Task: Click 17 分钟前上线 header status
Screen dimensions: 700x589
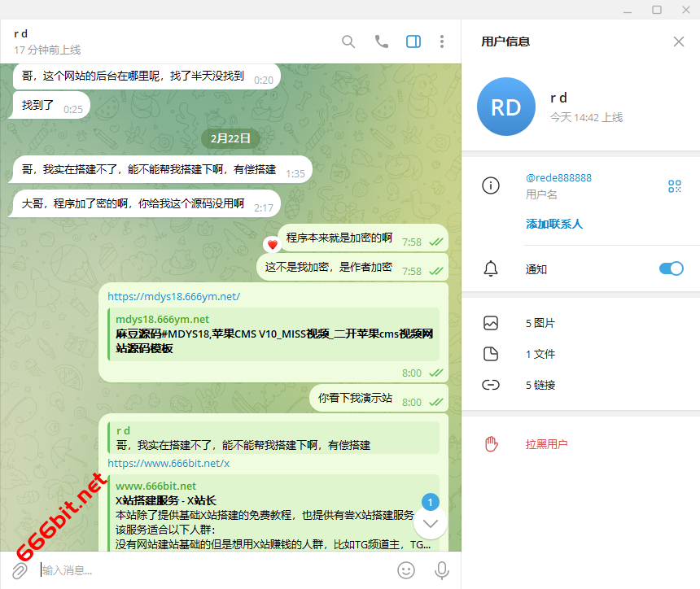Action: pyautogui.click(x=47, y=50)
